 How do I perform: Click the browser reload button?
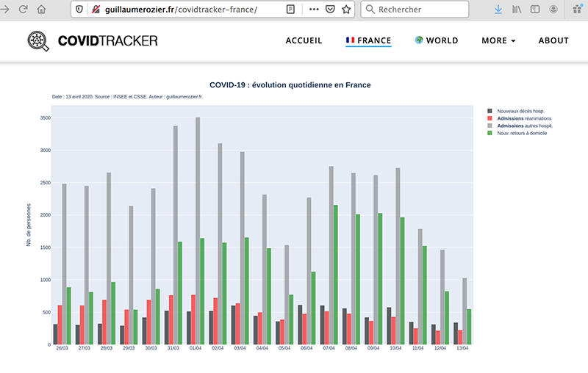23,10
